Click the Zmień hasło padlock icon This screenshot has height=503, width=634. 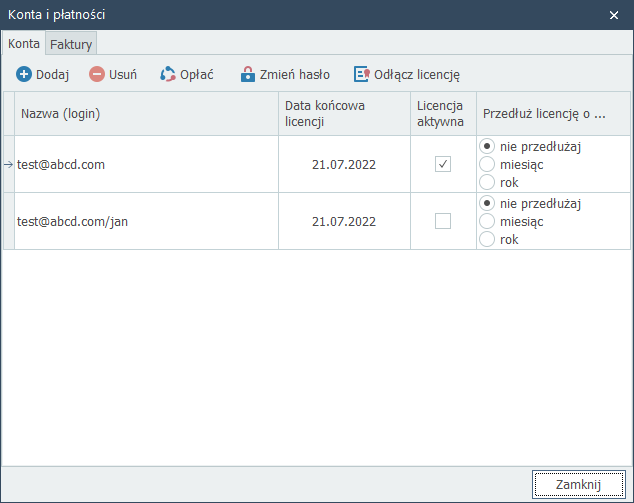tap(248, 74)
